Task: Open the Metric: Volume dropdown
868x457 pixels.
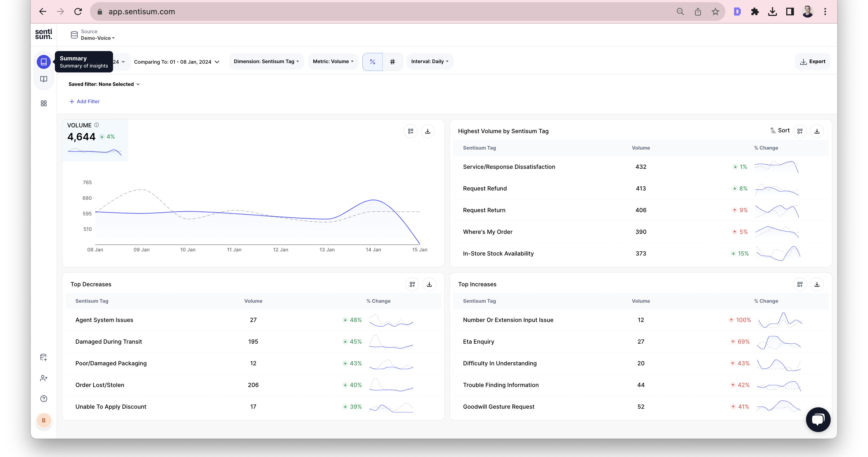Action: [333, 61]
